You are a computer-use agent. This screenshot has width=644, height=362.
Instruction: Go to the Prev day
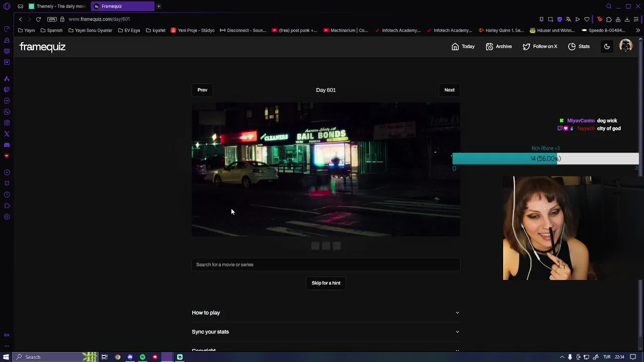coord(202,90)
